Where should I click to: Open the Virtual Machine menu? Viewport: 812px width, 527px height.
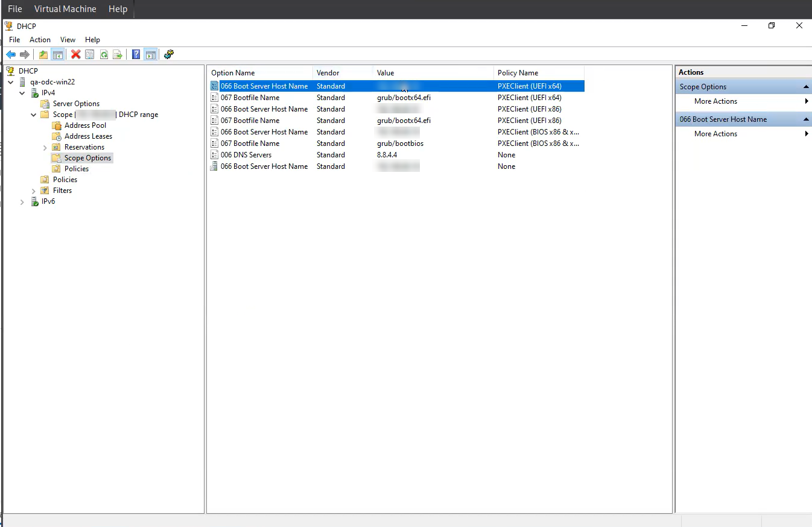pyautogui.click(x=65, y=9)
